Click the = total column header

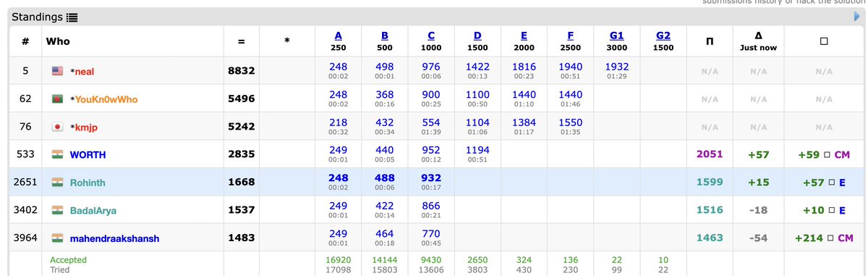coord(242,41)
